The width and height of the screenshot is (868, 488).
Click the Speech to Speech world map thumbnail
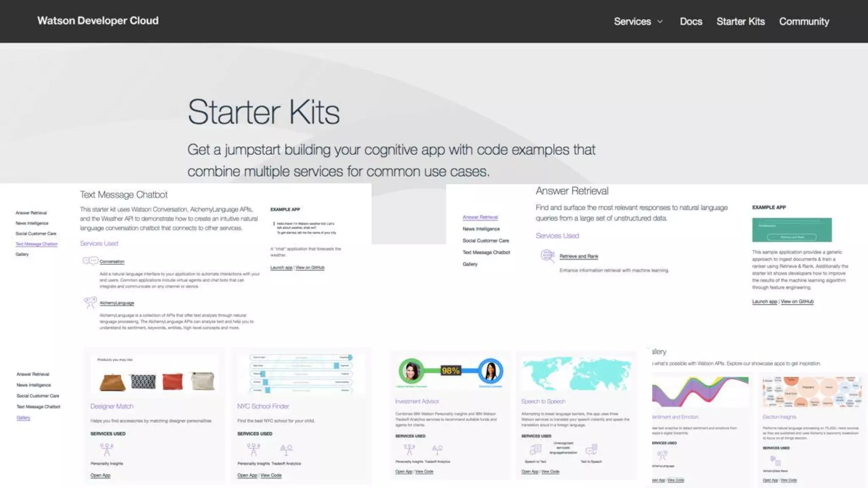[576, 373]
